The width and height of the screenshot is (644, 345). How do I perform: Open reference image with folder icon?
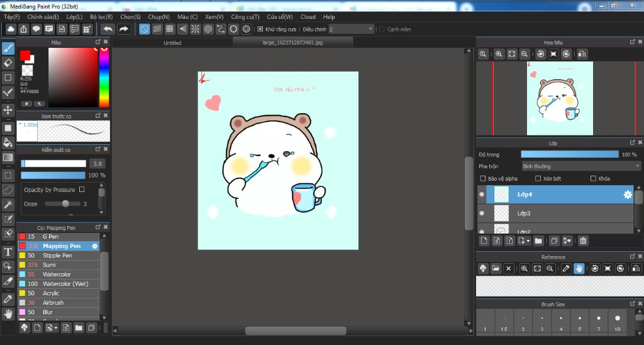496,269
